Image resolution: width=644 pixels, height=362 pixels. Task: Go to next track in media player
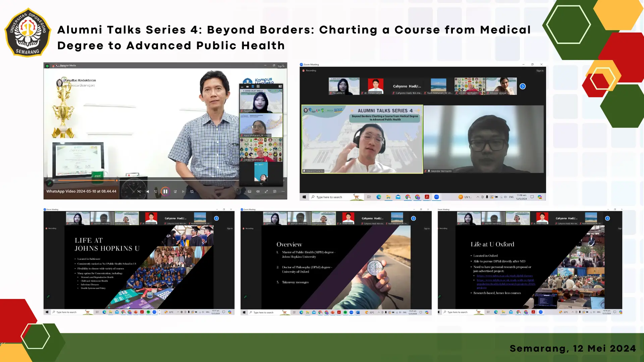(x=183, y=191)
